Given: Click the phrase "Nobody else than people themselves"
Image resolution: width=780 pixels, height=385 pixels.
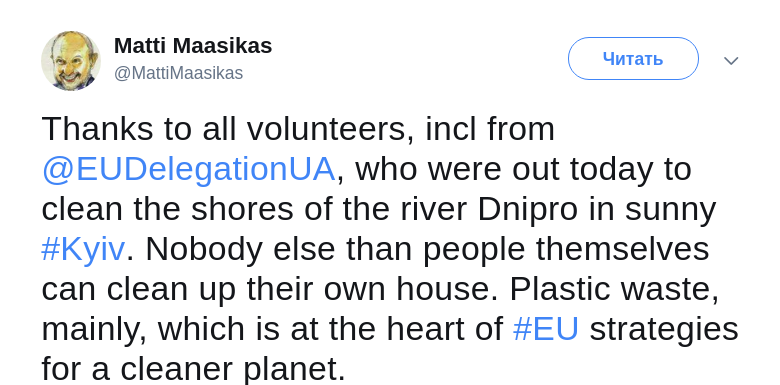Looking at the screenshot, I should coord(427,250).
